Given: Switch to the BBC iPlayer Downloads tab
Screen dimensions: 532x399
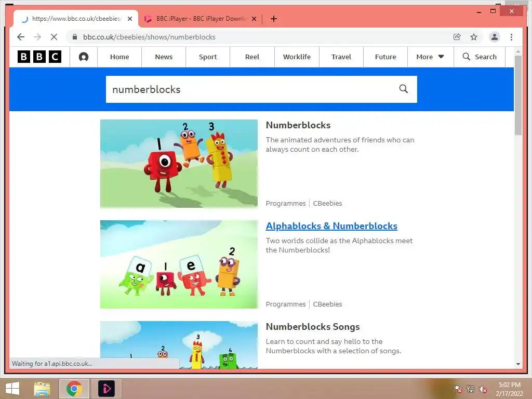Looking at the screenshot, I should 200,19.
